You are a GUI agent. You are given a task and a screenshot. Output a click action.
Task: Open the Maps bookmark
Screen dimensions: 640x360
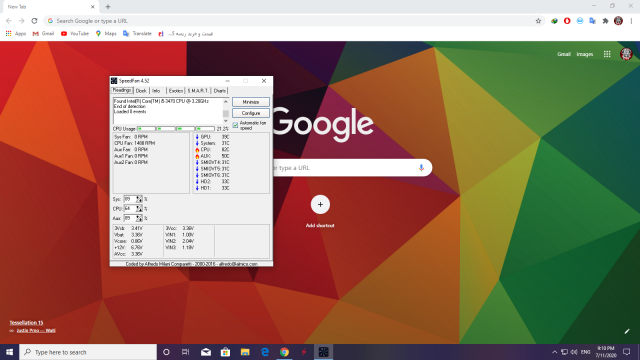point(106,33)
